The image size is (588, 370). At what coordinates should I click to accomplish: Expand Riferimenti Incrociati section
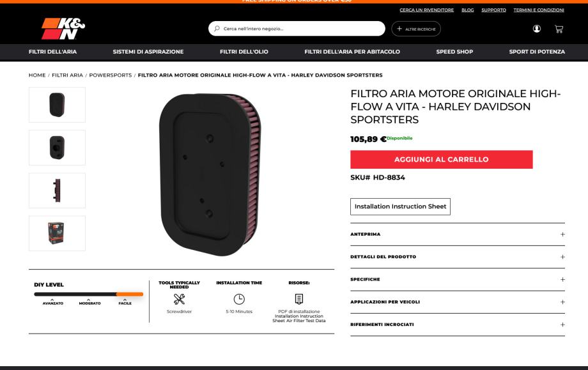point(458,324)
